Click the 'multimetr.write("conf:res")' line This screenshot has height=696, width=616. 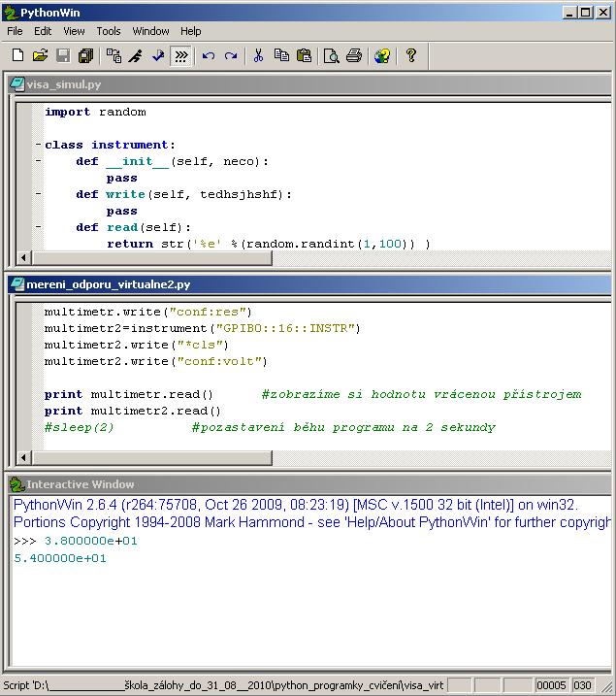point(148,312)
